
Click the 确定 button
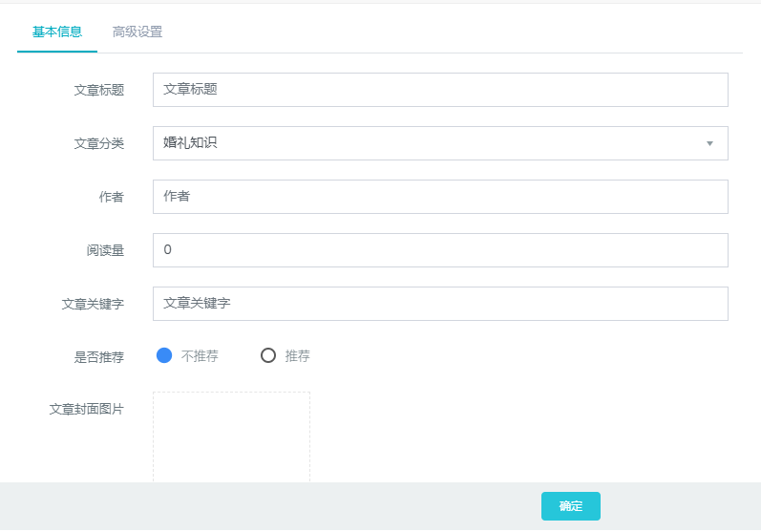571,506
